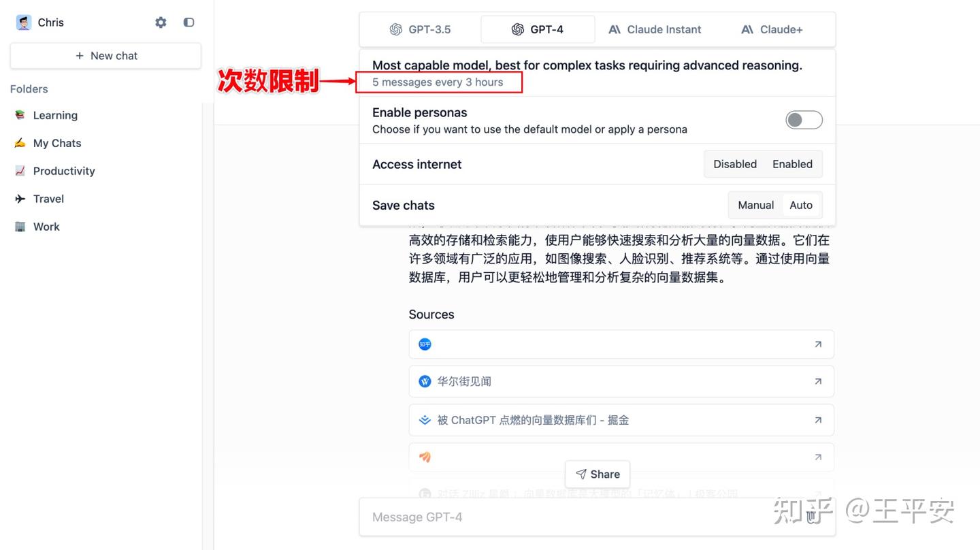This screenshot has height=550, width=980.
Task: Open the Zhihu source via its arrow icon
Action: [818, 344]
